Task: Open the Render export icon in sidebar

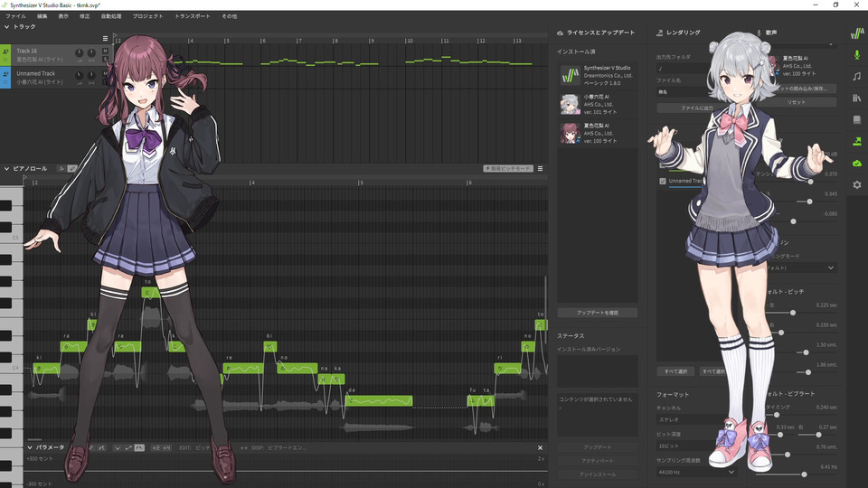Action: click(x=857, y=141)
